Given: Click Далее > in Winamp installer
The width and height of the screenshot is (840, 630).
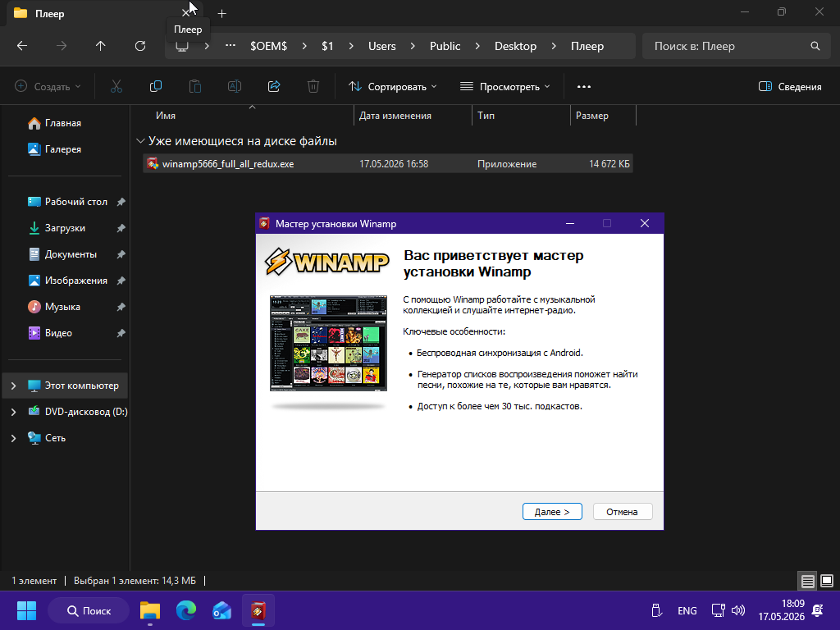Looking at the screenshot, I should pos(552,512).
